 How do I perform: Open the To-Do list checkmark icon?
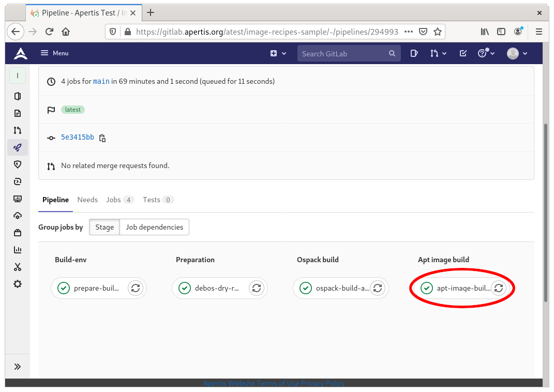coord(463,53)
